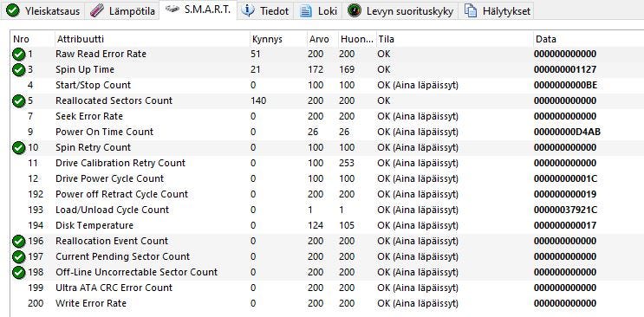Click data value 00000000D4AB
This screenshot has height=317, width=644.
(567, 132)
